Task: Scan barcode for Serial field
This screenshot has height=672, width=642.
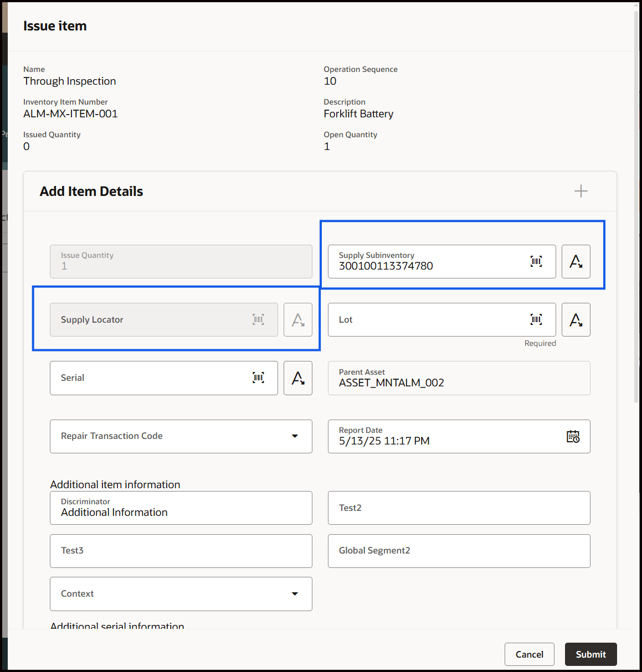Action: click(258, 378)
